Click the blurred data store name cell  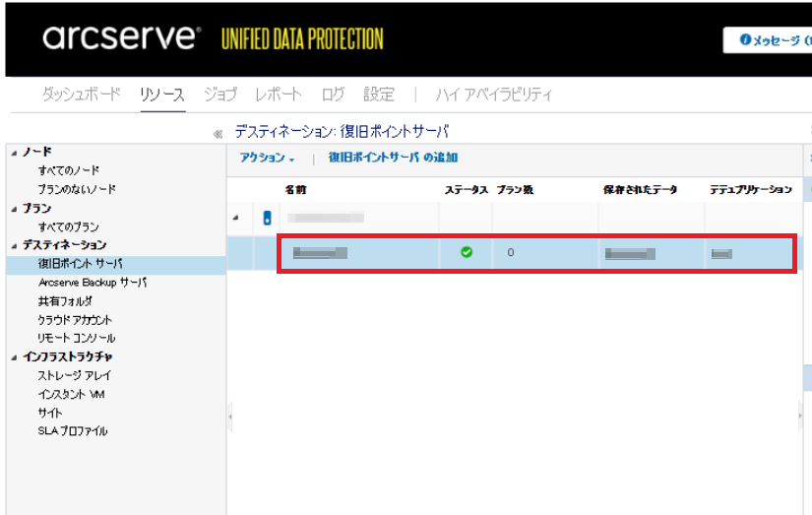coord(320,253)
